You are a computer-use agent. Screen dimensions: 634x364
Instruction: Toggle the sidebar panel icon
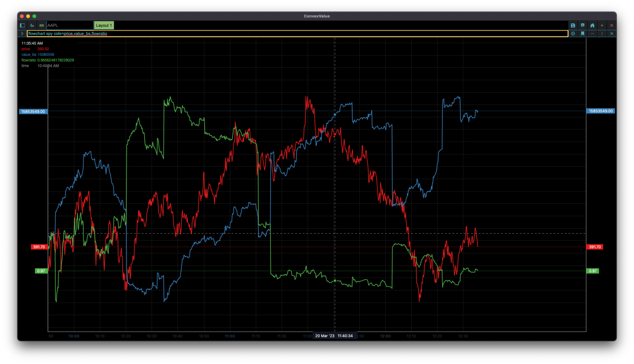22,25
